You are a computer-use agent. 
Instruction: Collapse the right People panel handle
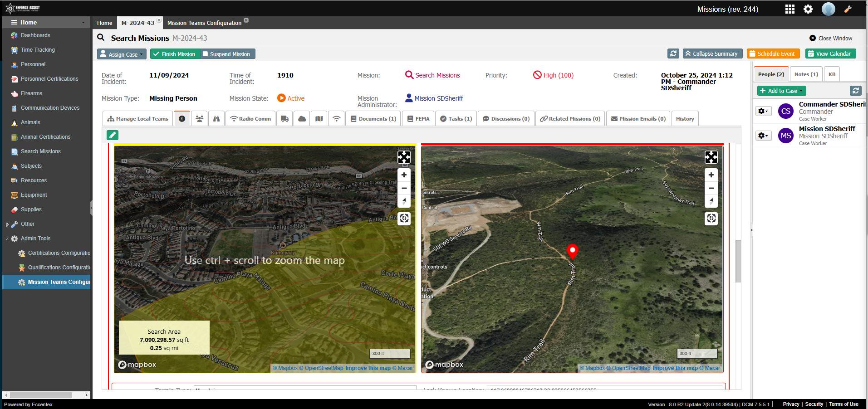(751, 230)
